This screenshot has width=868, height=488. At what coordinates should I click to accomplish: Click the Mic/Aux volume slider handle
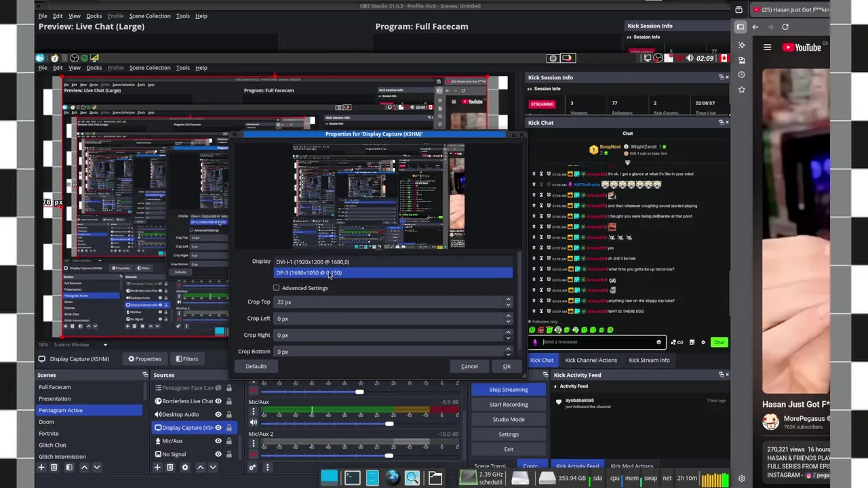tap(389, 424)
